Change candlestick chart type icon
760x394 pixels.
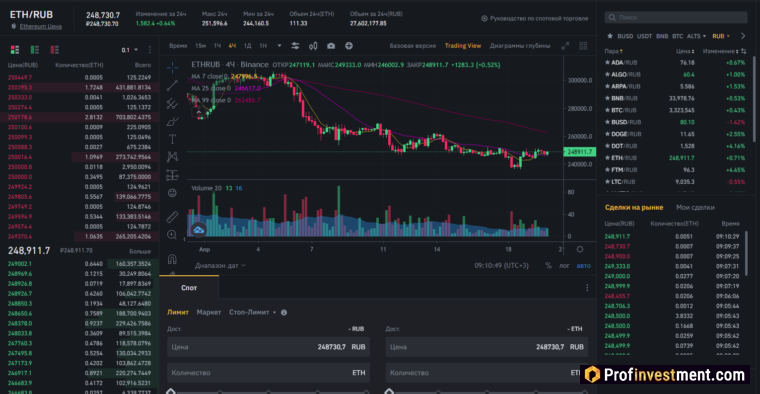[x=313, y=46]
